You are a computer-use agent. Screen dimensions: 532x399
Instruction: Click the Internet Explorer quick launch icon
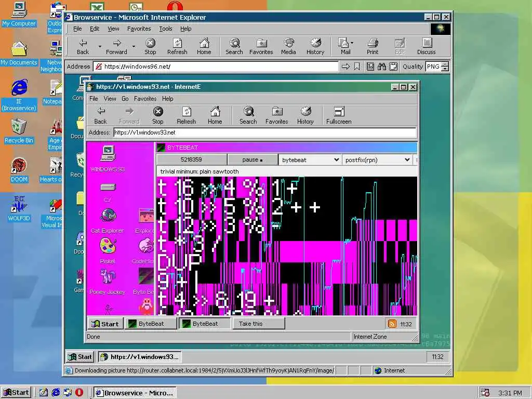[56, 392]
